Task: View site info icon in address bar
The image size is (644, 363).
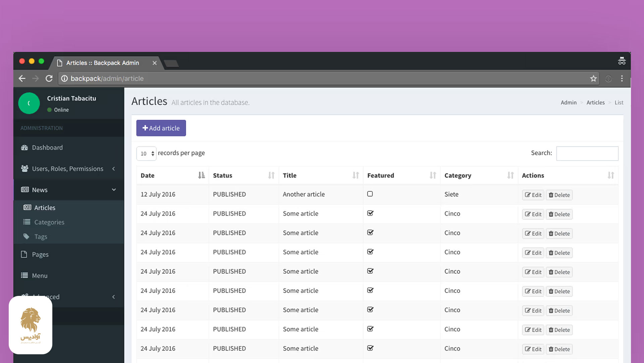Action: (64, 79)
